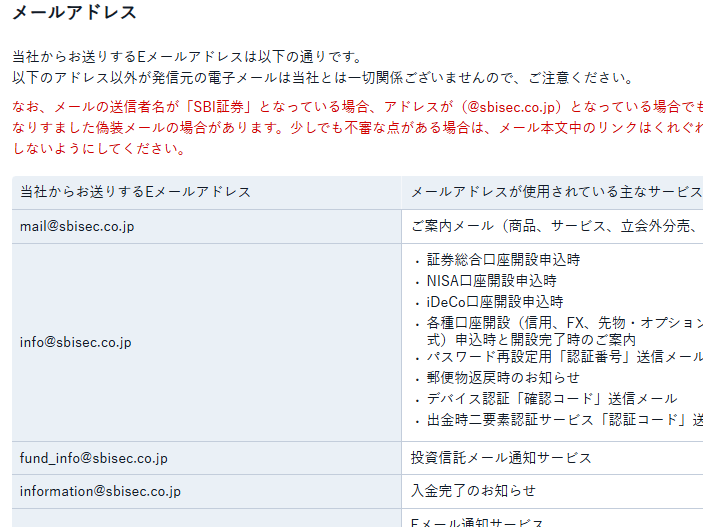Screen dimensions: 703x527
Task: Click the sentence starting 当社からお送りするEメールアドレスは
Action: (x=187, y=57)
